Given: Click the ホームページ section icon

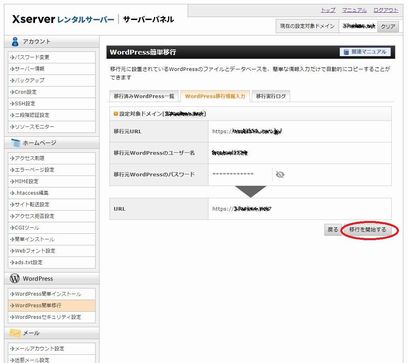Looking at the screenshot, I should click(15, 143).
